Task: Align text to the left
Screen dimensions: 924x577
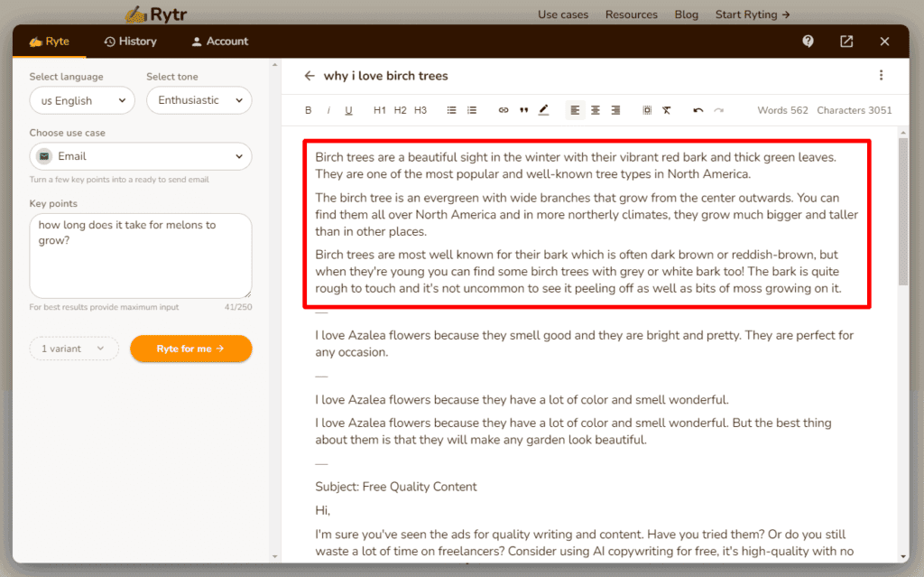Action: [575, 110]
